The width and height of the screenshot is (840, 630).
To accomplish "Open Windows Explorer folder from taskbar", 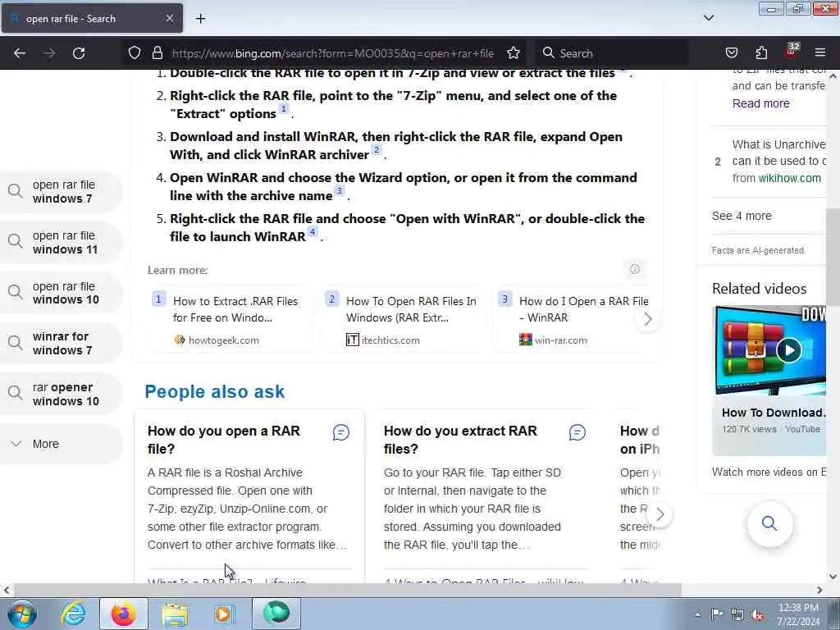I will pyautogui.click(x=175, y=614).
